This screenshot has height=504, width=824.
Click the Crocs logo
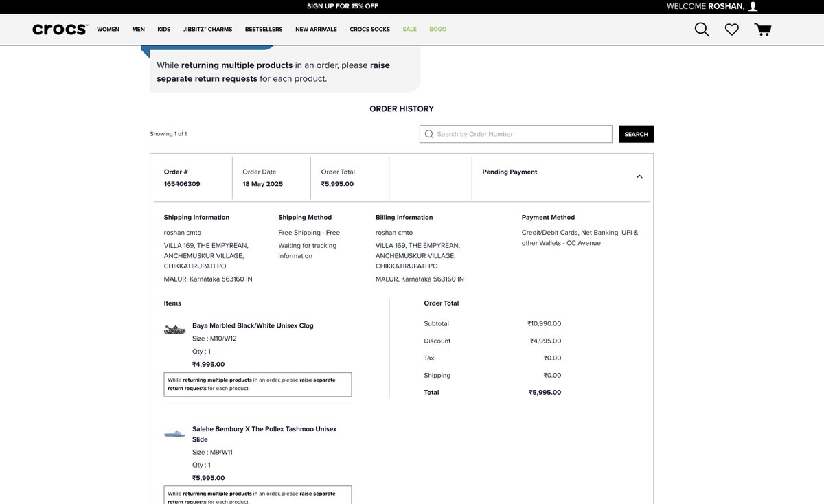(x=60, y=30)
